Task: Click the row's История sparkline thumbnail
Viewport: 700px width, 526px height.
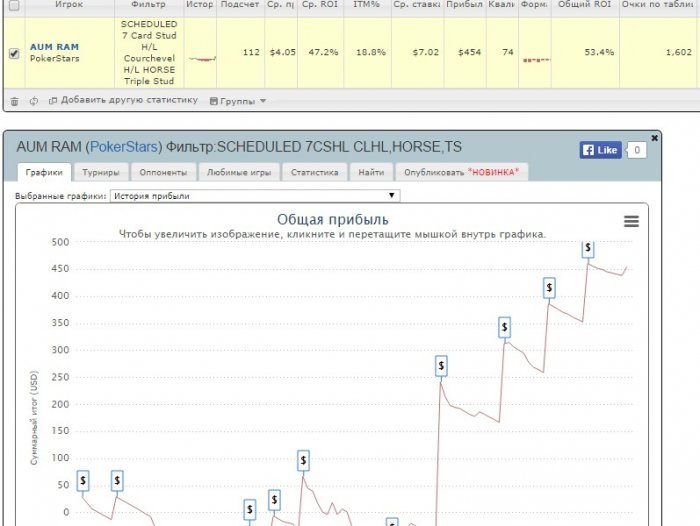Action: (202, 58)
